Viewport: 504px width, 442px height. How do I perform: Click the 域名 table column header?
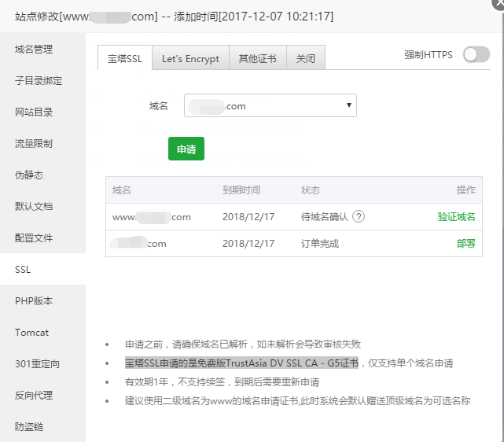(122, 190)
